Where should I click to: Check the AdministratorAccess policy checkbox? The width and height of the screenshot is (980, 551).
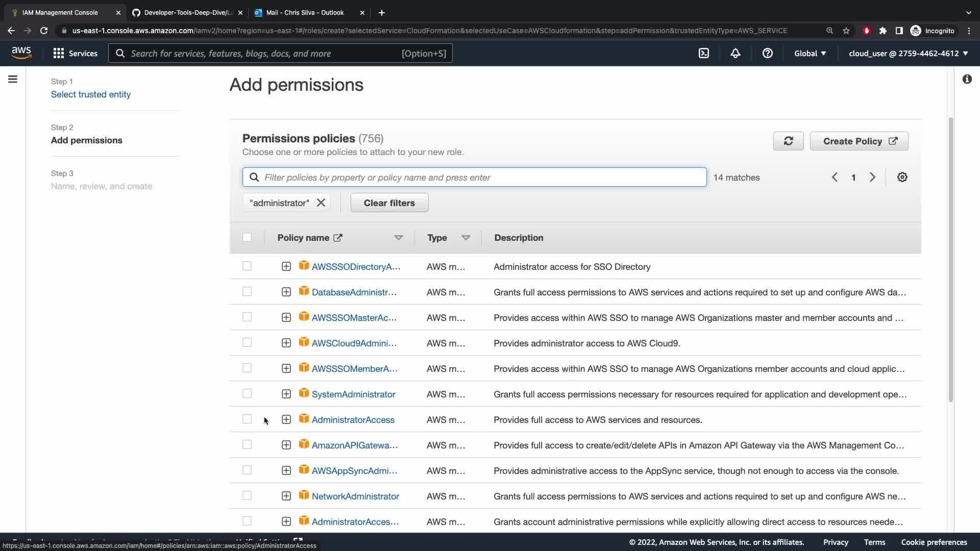click(247, 419)
